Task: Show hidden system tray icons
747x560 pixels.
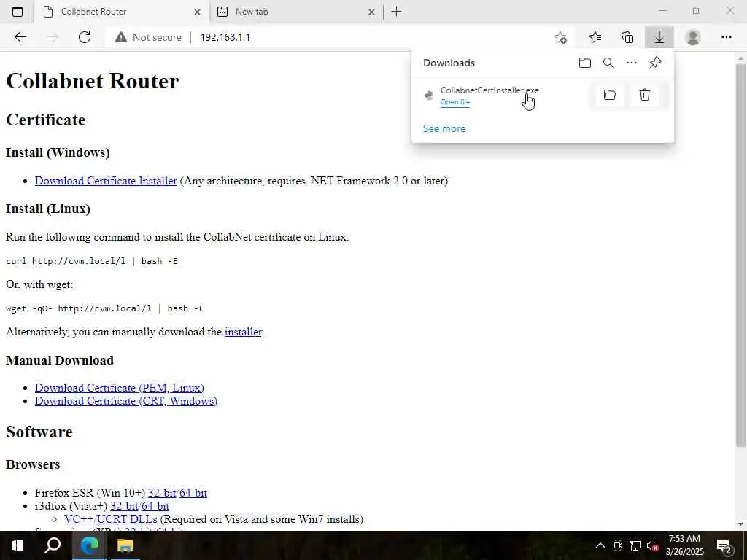Action: pos(600,545)
